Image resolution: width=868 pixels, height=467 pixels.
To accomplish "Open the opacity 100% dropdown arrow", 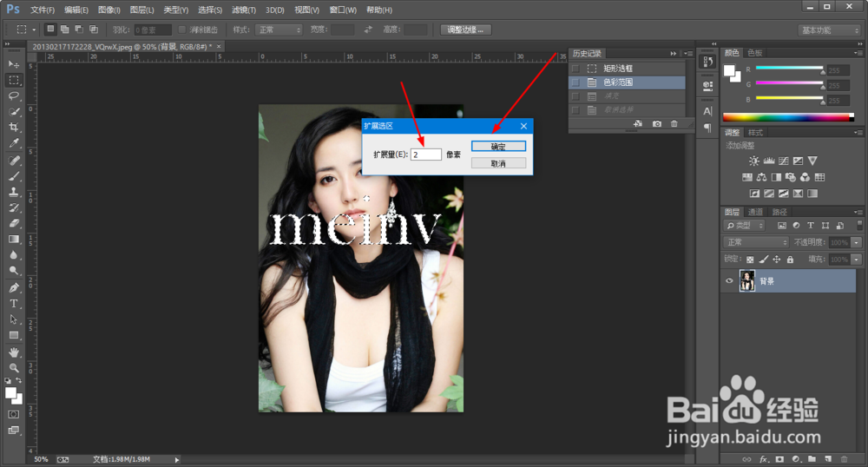I will click(x=857, y=242).
